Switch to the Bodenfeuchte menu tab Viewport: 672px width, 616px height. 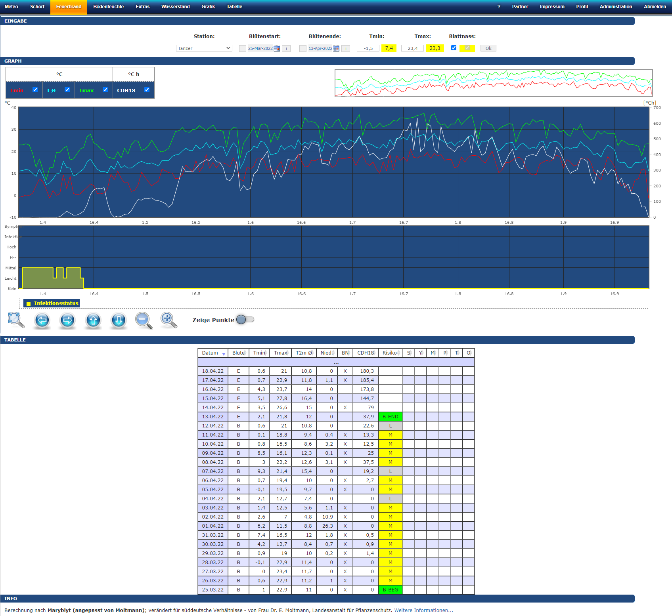pos(108,7)
